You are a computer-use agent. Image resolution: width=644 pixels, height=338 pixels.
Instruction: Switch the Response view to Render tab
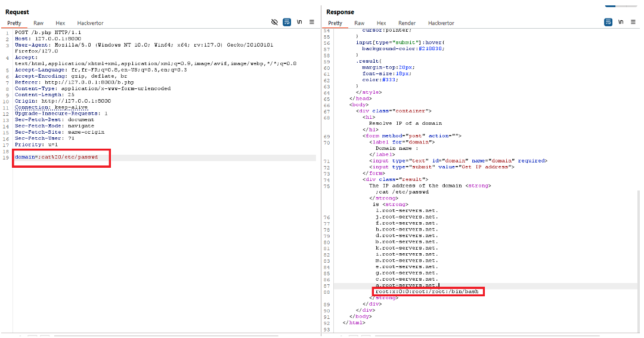pos(407,23)
